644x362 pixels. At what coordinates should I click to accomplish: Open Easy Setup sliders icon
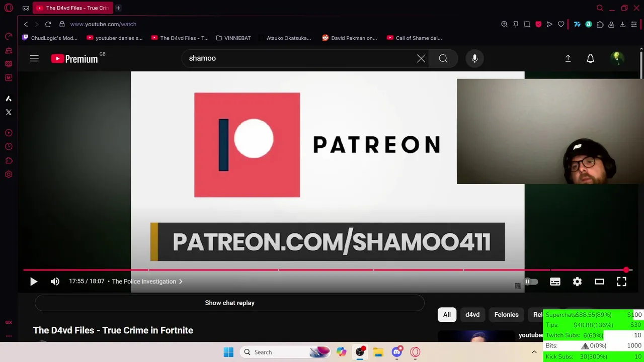coord(634,24)
